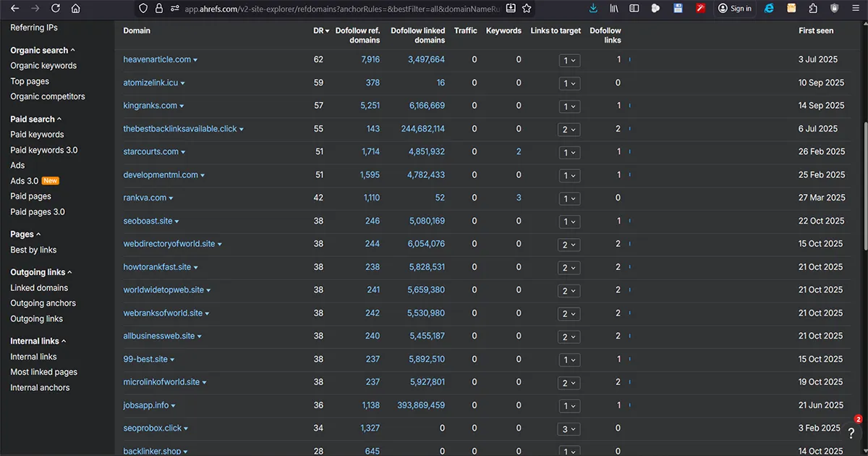
Task: Open Links to target dropdown for thebestbacklinksavailable.click
Action: point(569,129)
